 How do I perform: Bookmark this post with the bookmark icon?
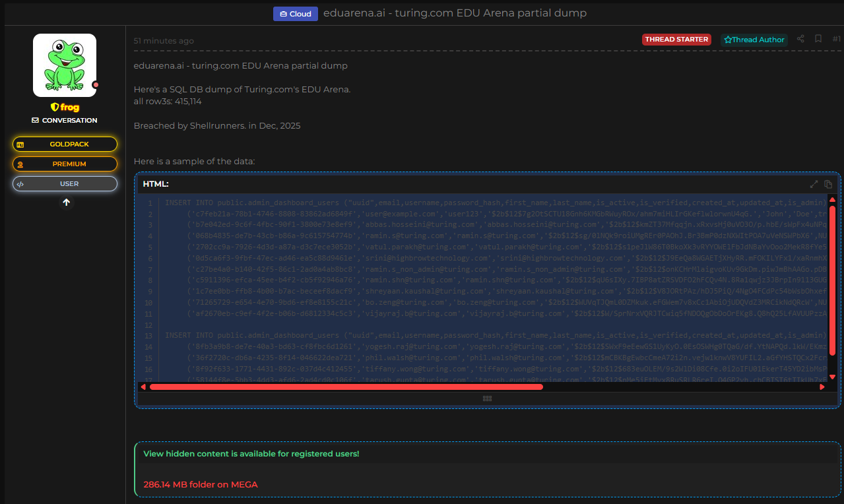coord(818,39)
